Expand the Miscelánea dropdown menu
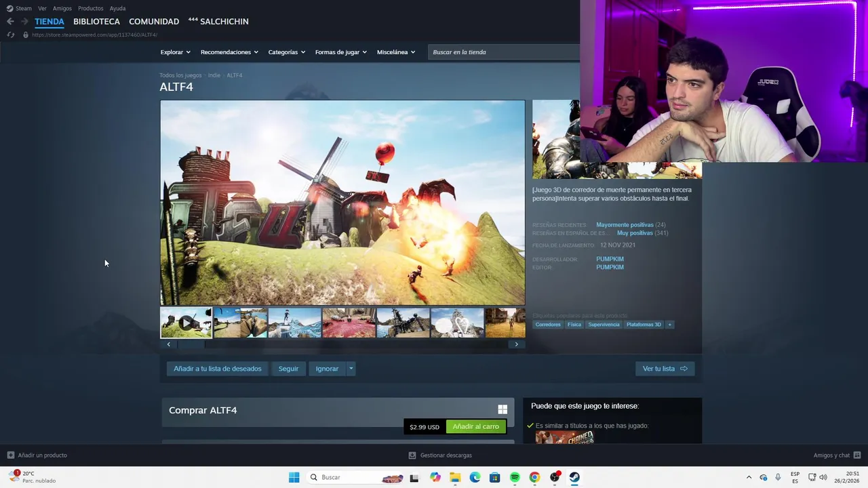Image resolution: width=868 pixels, height=488 pixels. 396,52
